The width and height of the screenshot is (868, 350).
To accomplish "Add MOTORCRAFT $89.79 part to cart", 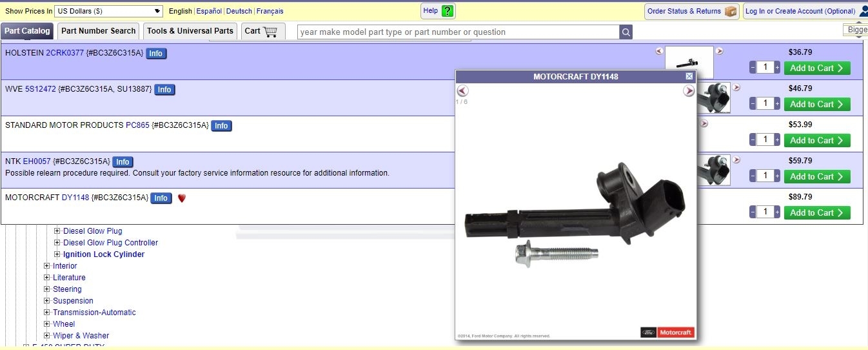I will tap(817, 212).
